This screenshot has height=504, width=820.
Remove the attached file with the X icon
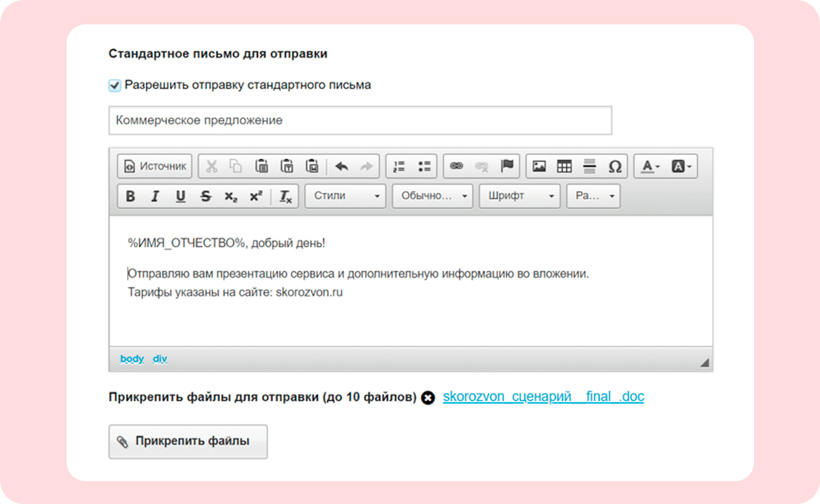(x=428, y=398)
